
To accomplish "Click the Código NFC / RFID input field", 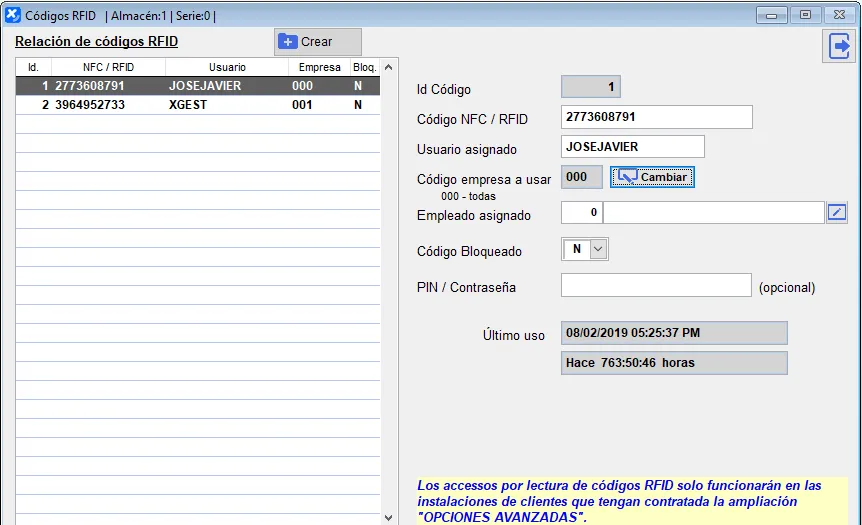I will coord(656,117).
